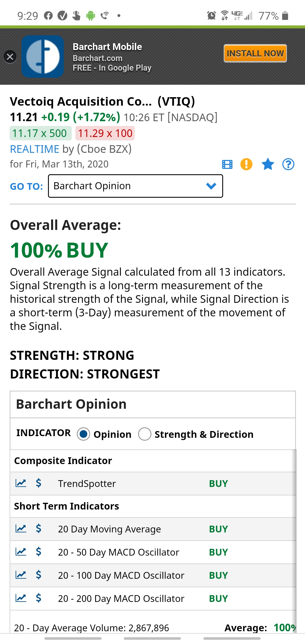Select the Opinion radio button
305x644 pixels.
coord(83,434)
